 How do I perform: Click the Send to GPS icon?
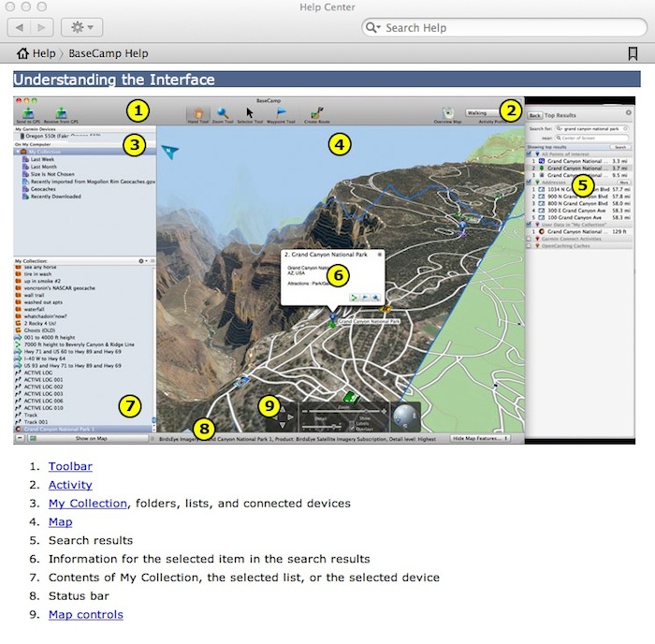(x=28, y=115)
